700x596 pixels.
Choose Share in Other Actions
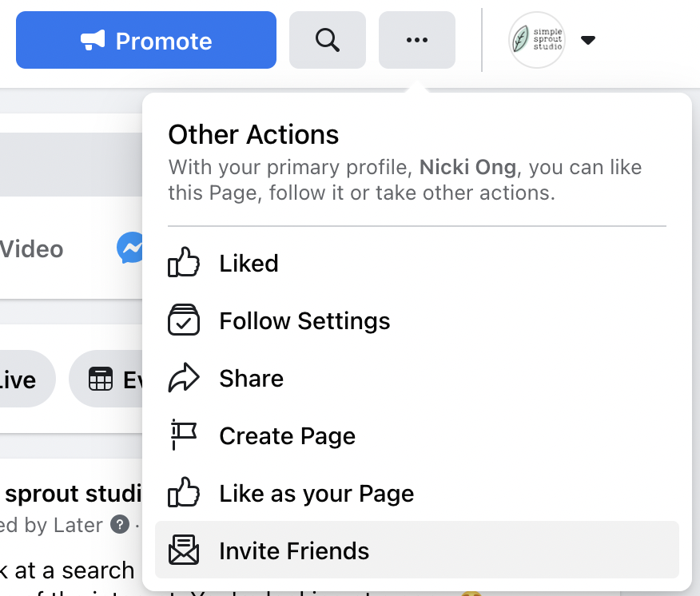tap(251, 379)
